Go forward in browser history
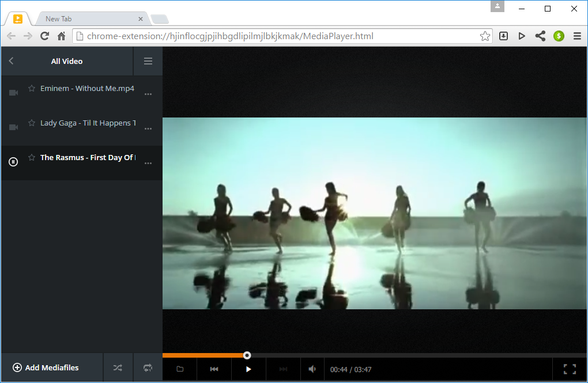Viewport: 588px width, 383px height. pos(28,36)
